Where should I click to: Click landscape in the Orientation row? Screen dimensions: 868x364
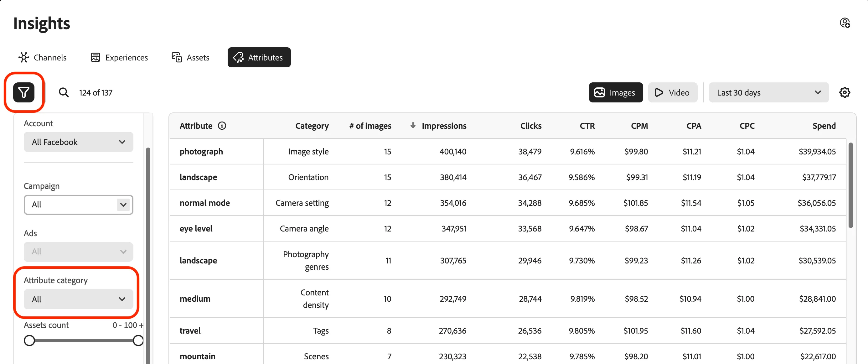198,177
